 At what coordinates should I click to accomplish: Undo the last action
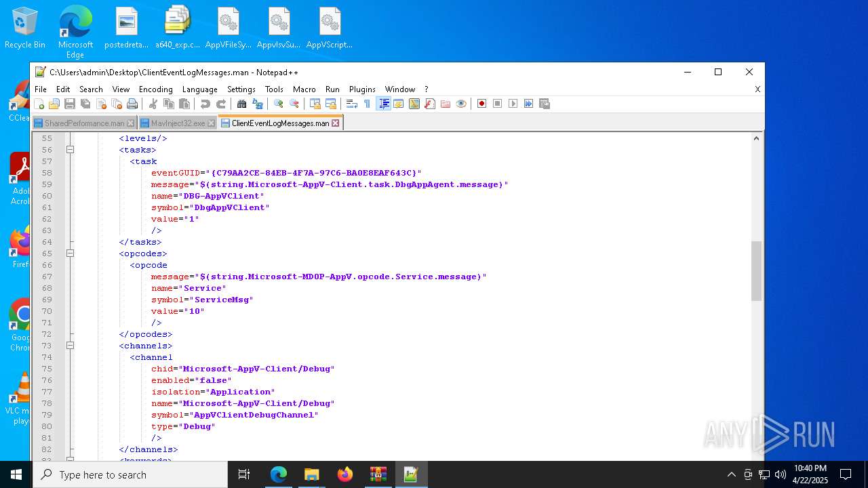point(205,104)
